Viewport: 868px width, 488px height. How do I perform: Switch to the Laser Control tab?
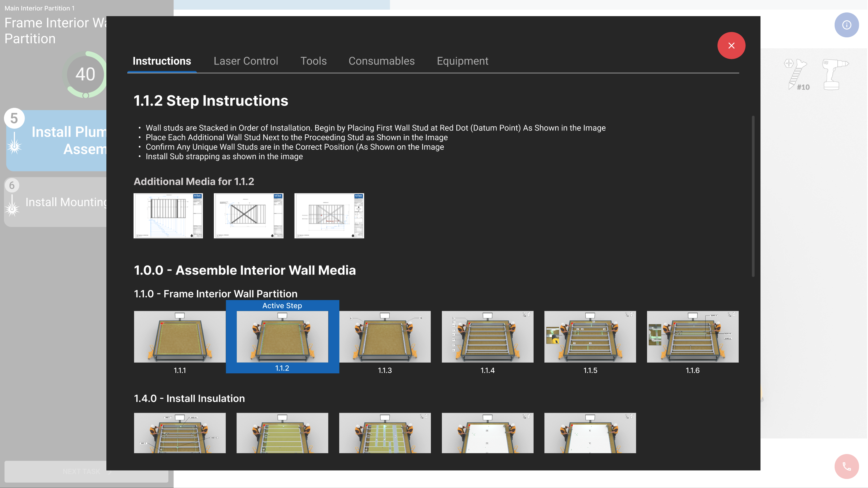coord(246,61)
